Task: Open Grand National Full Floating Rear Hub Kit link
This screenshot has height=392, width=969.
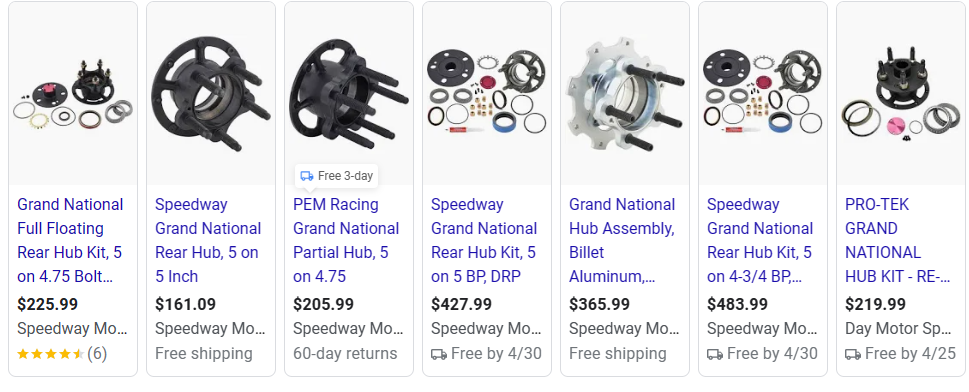Action: (x=70, y=241)
